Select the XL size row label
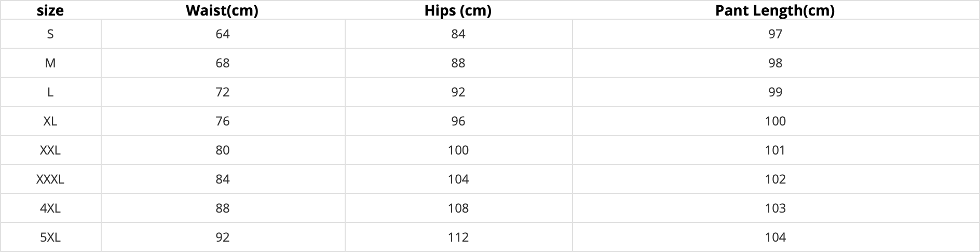The image size is (980, 252). click(x=50, y=121)
